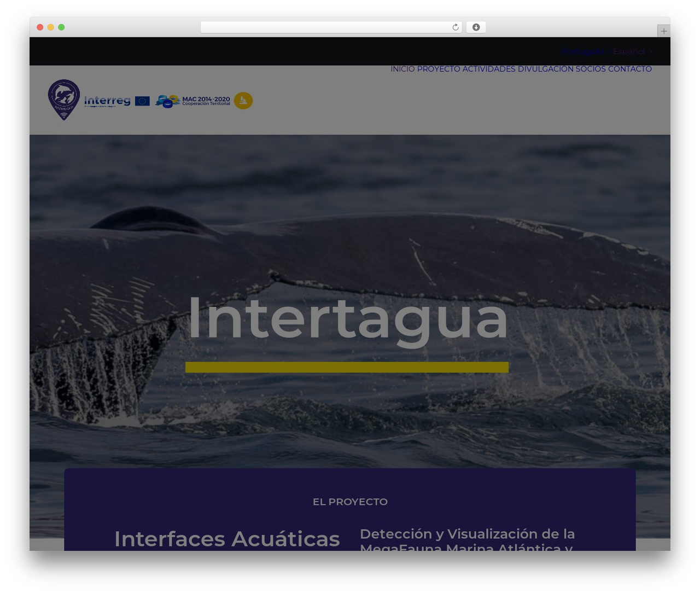Screen dimensions: 700x593
Task: Open the ACTIVIDADES menu item
Action: [x=489, y=69]
